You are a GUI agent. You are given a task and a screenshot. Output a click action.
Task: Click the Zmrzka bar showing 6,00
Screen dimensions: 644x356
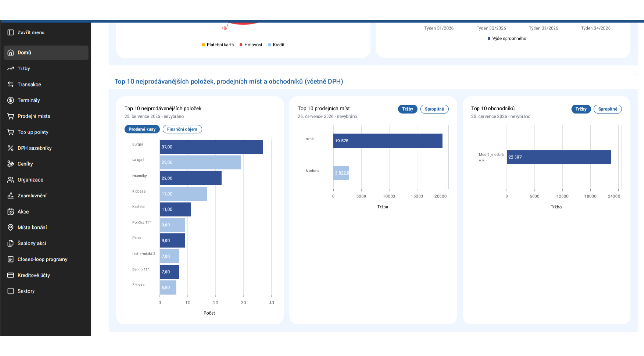point(168,288)
